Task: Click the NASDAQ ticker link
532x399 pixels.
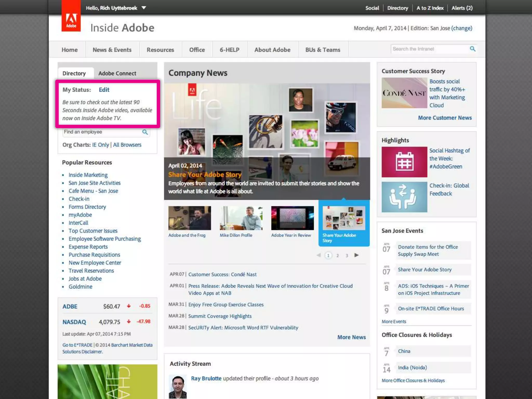Action: 74,322
